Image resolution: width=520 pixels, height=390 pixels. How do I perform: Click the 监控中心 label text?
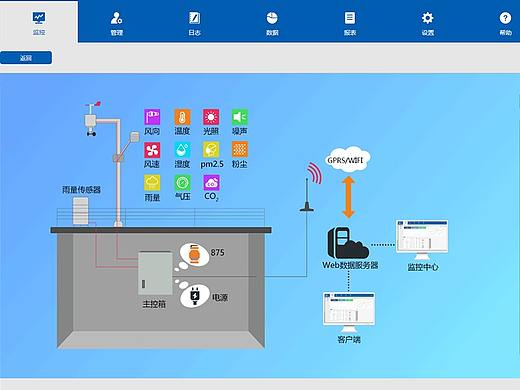tap(423, 267)
